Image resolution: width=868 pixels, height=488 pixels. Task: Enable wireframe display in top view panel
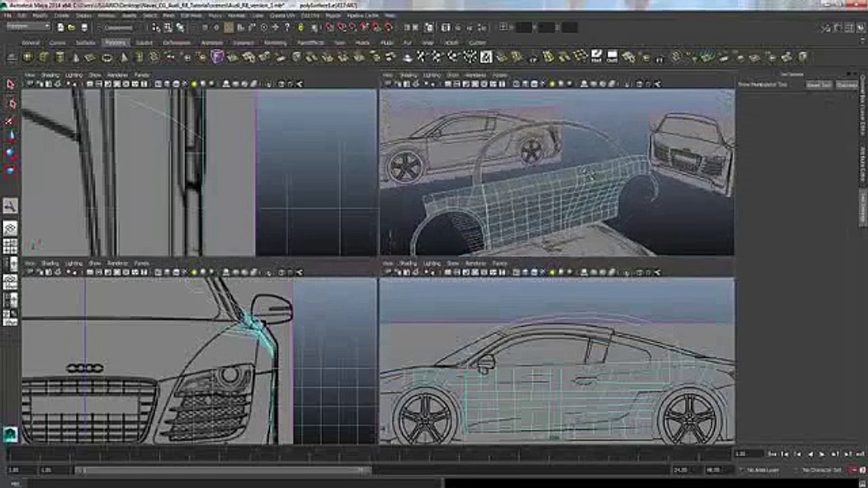(x=159, y=84)
